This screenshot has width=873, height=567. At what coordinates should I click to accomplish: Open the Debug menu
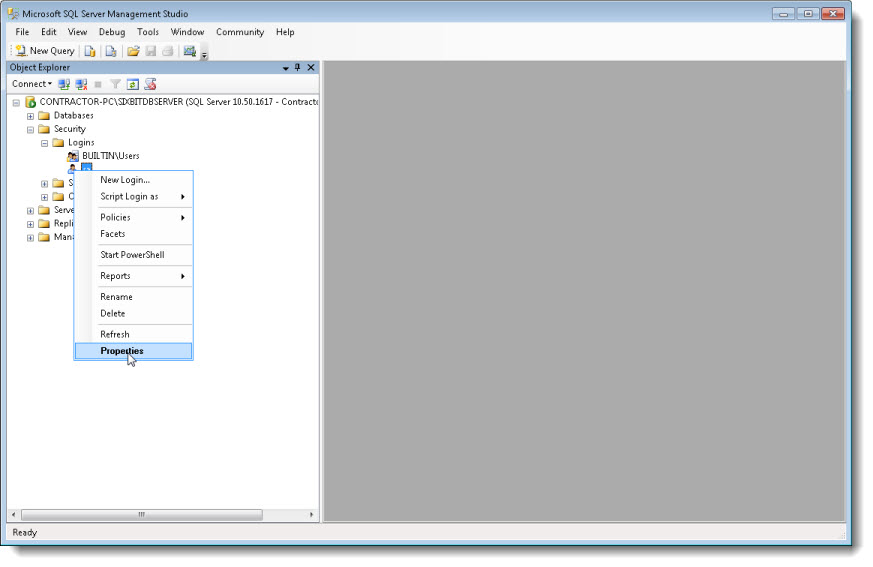[x=112, y=32]
